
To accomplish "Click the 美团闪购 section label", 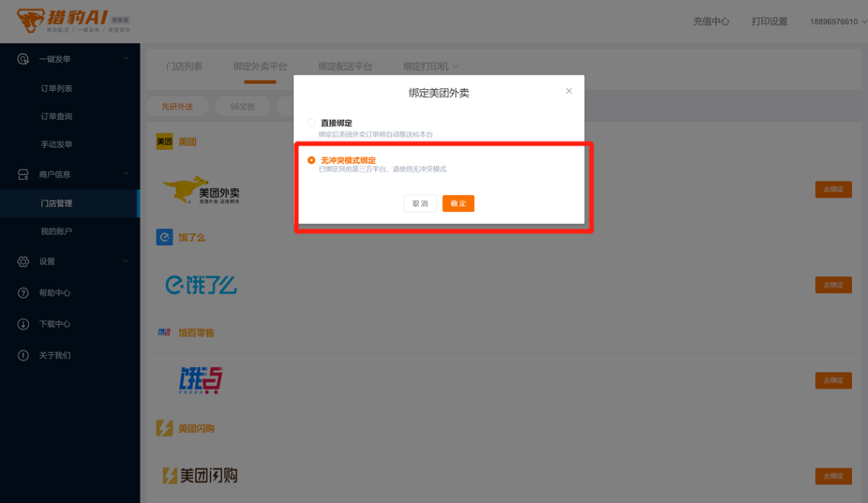I will (196, 428).
